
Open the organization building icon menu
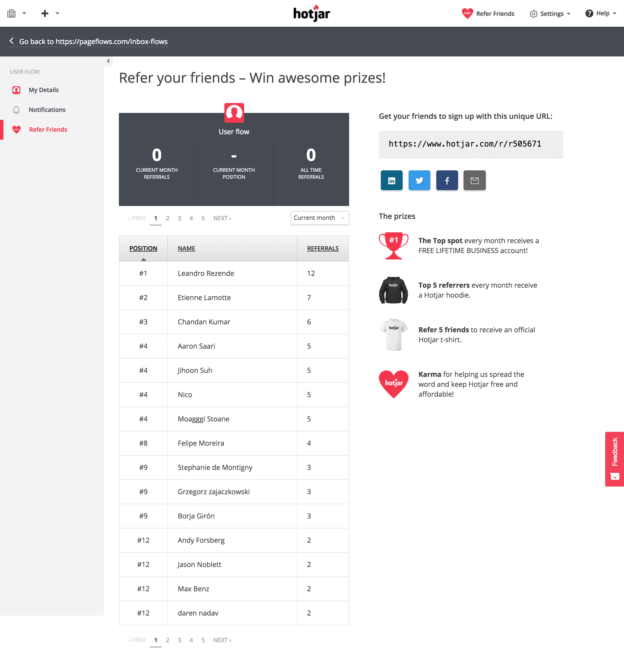[11, 14]
